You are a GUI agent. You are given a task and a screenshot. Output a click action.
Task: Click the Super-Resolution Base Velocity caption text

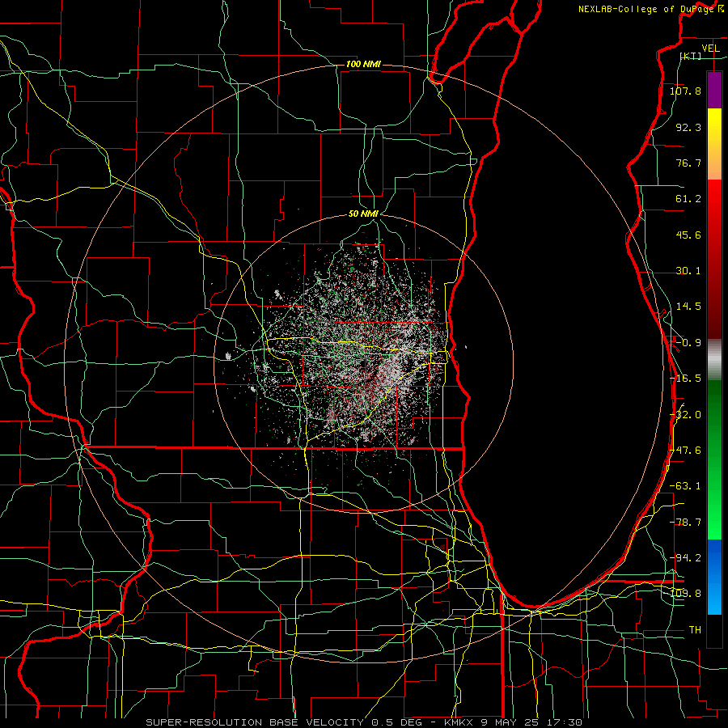(x=363, y=722)
